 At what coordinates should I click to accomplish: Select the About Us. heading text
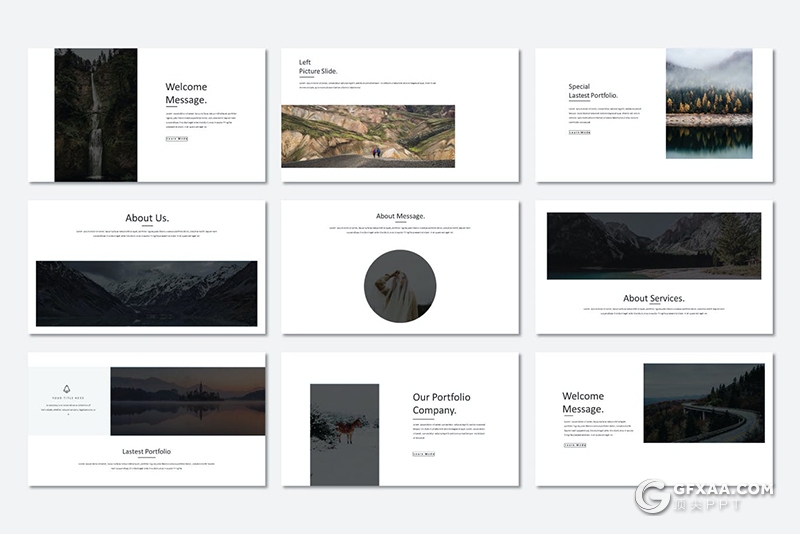[146, 218]
